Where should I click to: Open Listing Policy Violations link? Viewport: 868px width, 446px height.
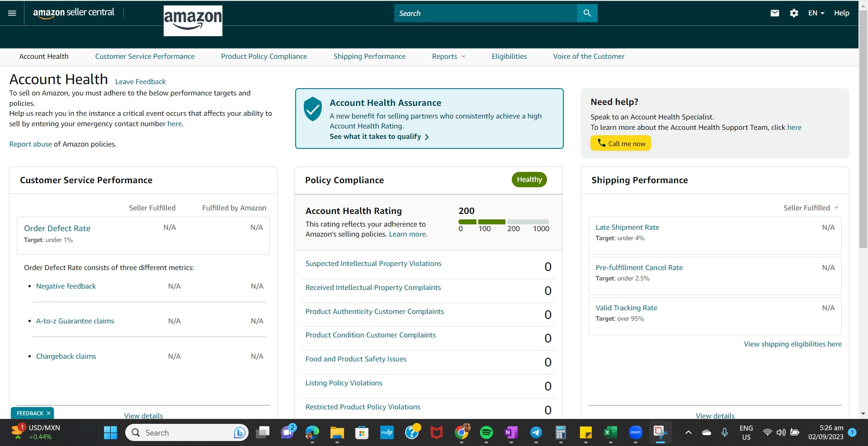344,383
